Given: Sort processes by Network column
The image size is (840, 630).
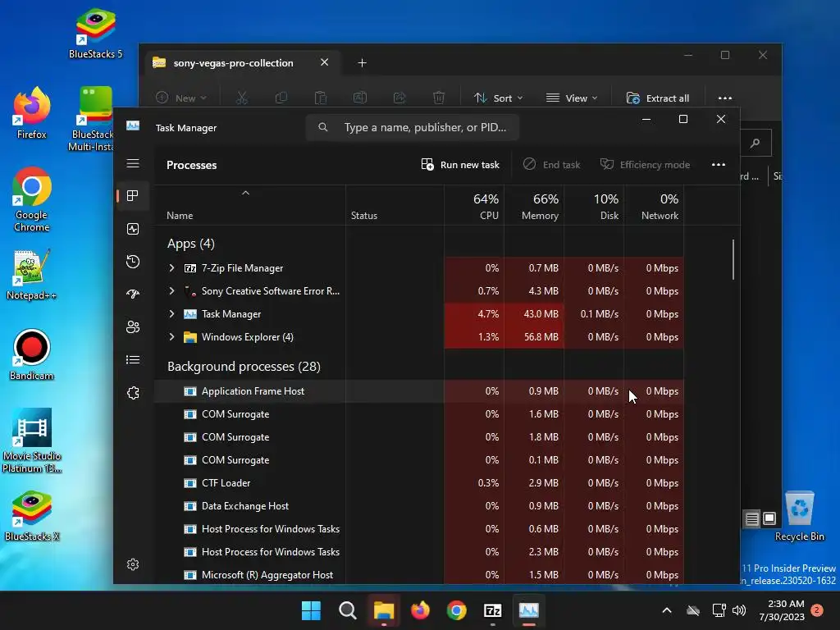Looking at the screenshot, I should pos(654,207).
